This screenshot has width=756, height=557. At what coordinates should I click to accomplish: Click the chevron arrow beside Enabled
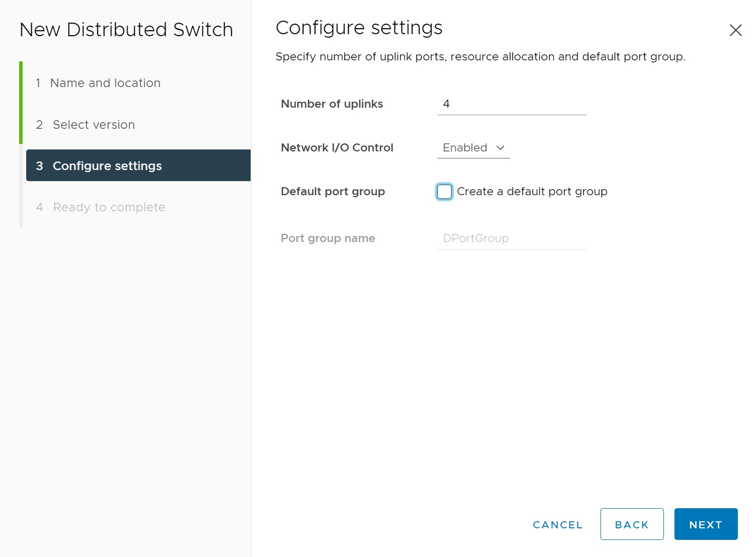500,148
